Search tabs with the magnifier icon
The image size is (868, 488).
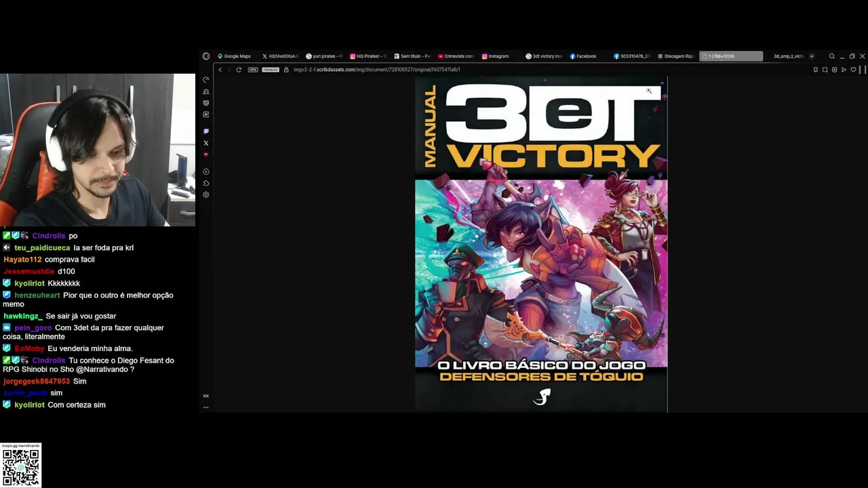click(x=832, y=56)
